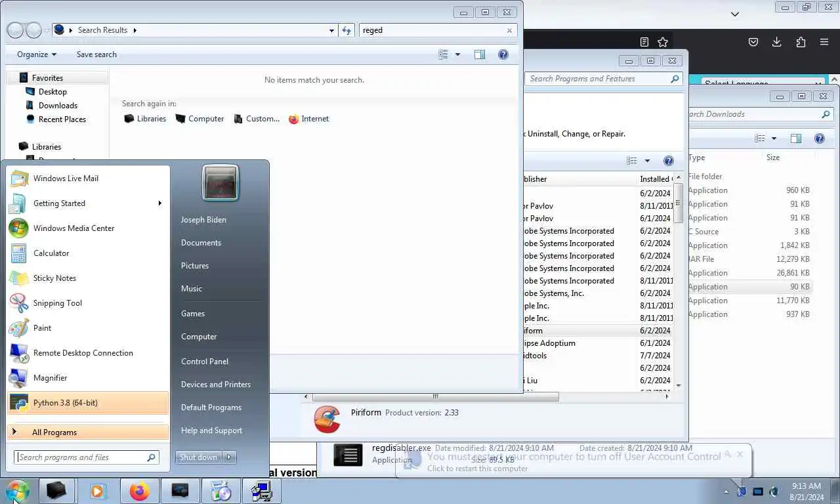Open Documents from the Start menu

(201, 243)
